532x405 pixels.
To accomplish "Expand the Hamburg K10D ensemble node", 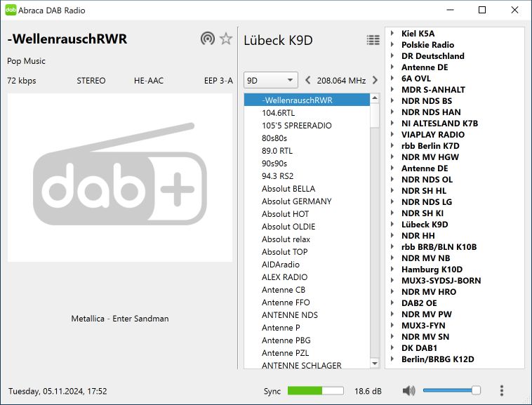I will point(392,270).
